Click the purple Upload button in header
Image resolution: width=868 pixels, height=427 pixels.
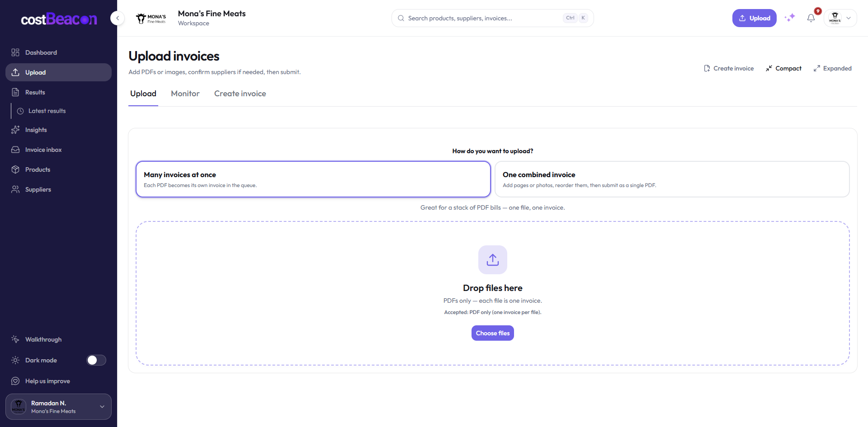tap(754, 18)
